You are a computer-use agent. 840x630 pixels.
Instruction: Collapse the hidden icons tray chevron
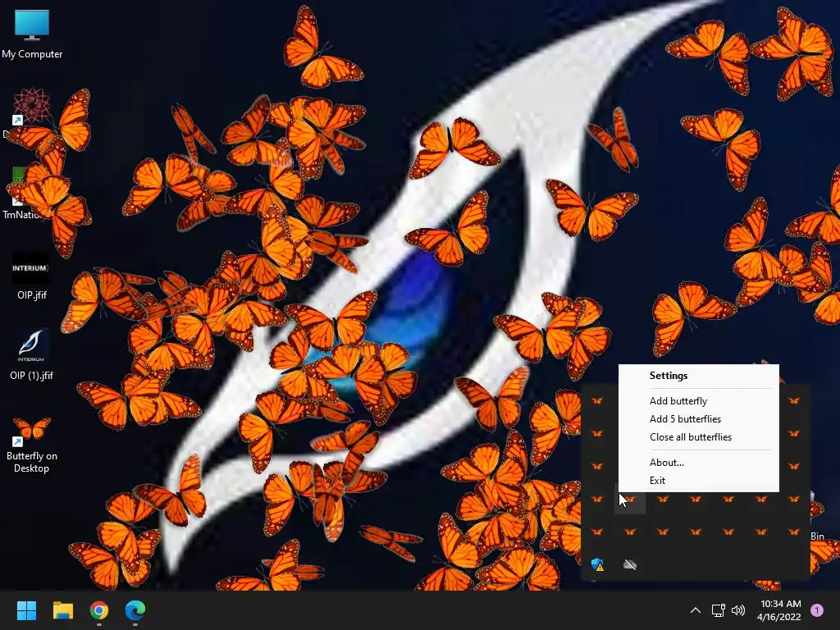[x=696, y=610]
